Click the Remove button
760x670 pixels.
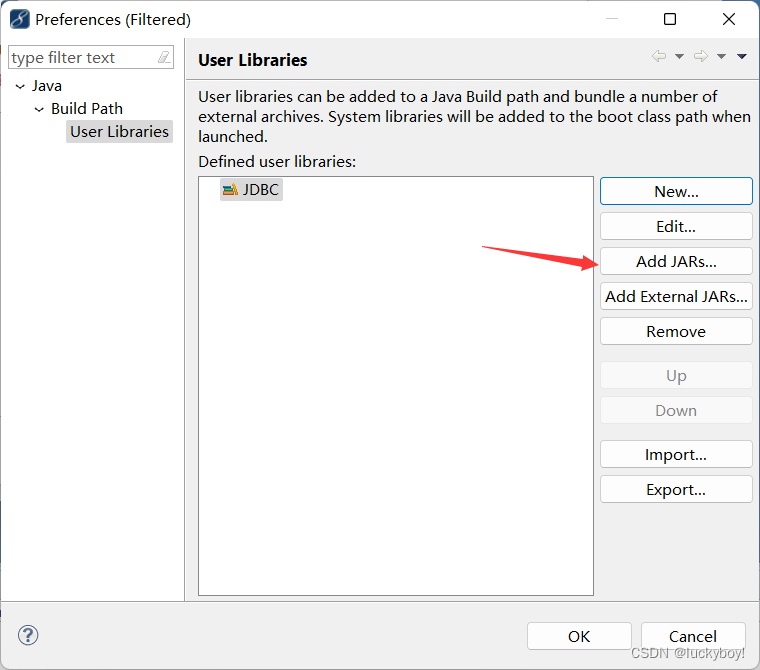point(676,331)
